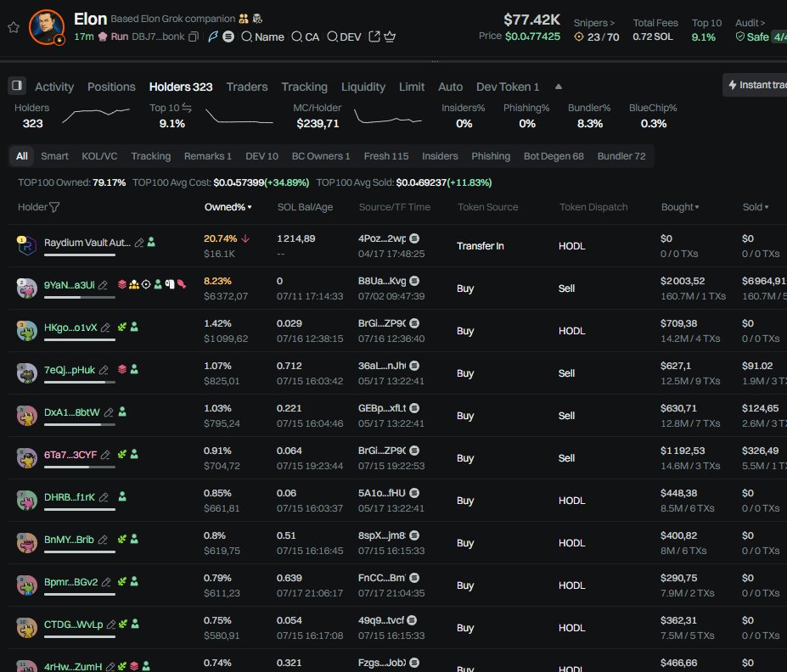Click the Elon token avatar image

47,27
